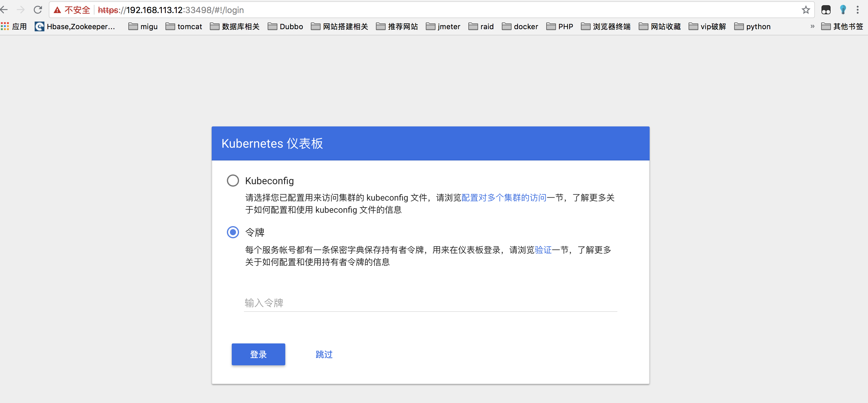Open the Apps grid shortcut
Screen dimensions: 868x403
5,26
